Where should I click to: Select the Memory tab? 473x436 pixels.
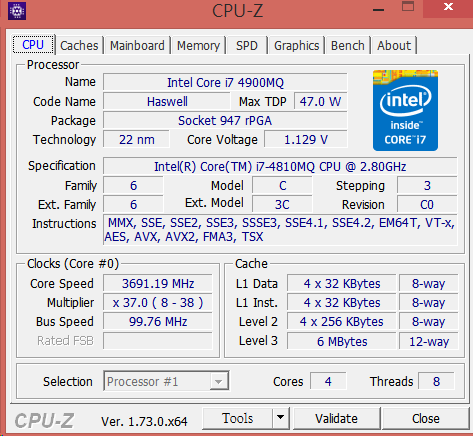[198, 45]
